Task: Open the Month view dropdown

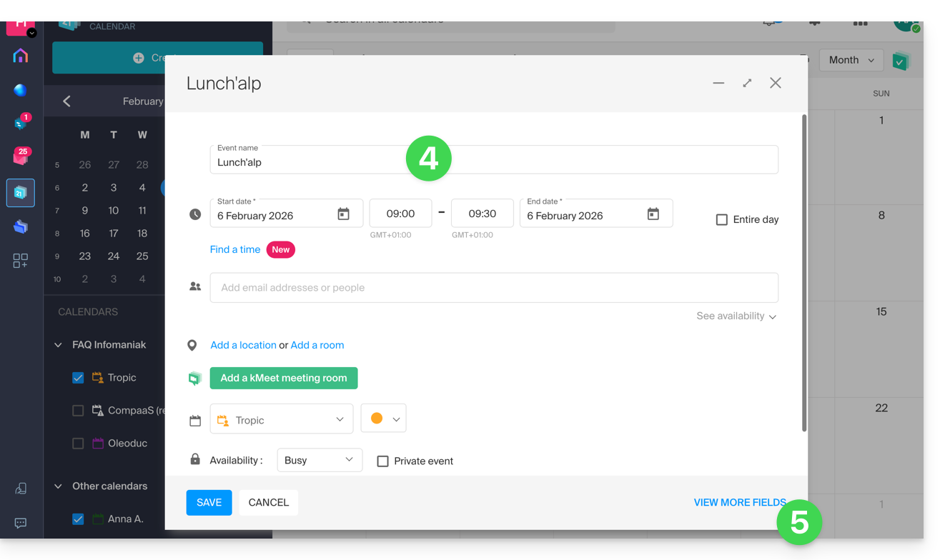Action: pos(851,60)
